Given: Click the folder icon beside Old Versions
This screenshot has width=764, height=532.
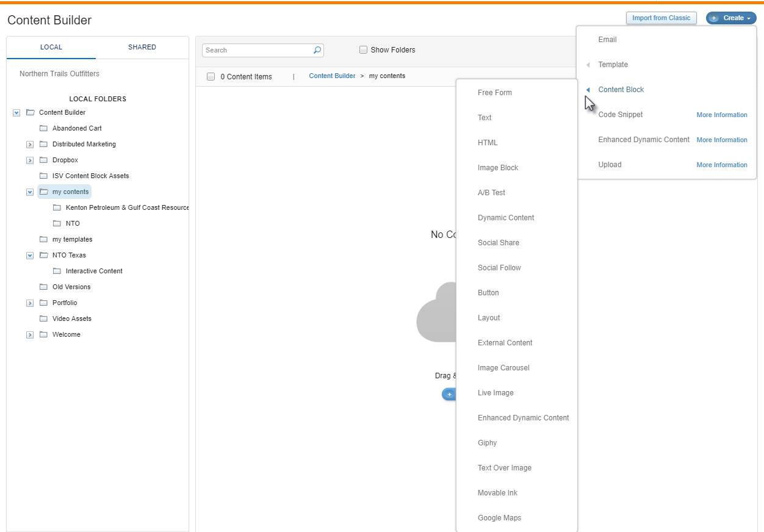Looking at the screenshot, I should coord(43,287).
